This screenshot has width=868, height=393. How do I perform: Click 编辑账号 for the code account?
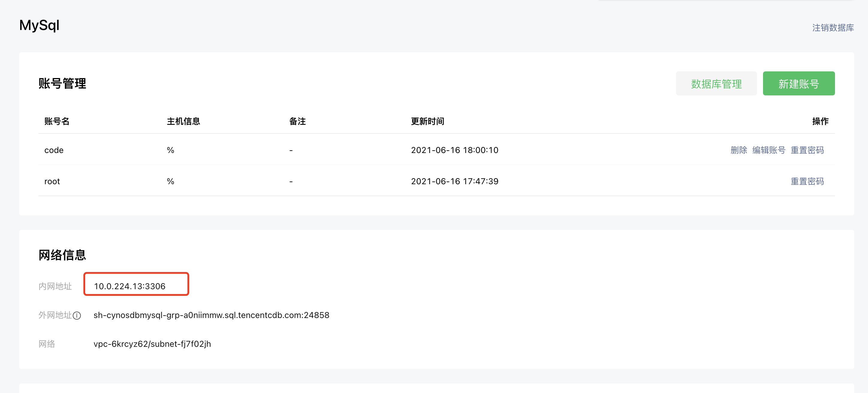(x=769, y=150)
